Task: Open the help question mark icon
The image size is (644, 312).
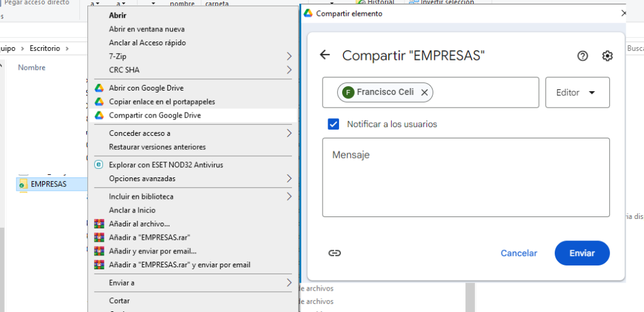Action: click(x=582, y=56)
